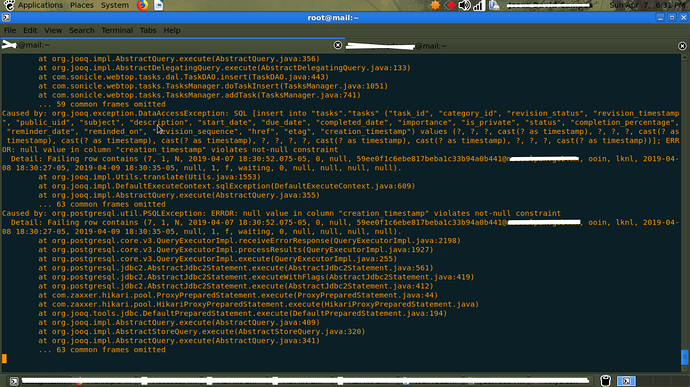Image resolution: width=690 pixels, height=387 pixels.
Task: Click the AbstractQuery.java:355 stack line
Action: click(x=179, y=195)
